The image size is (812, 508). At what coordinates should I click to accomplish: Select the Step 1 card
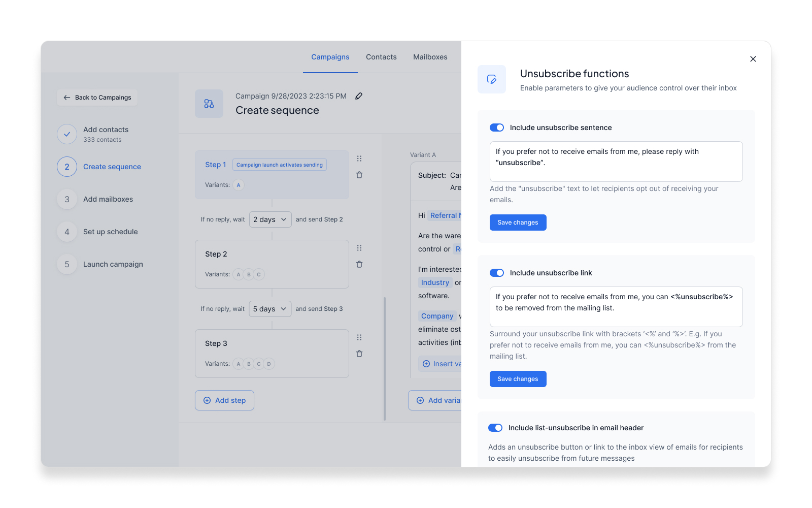pos(272,175)
